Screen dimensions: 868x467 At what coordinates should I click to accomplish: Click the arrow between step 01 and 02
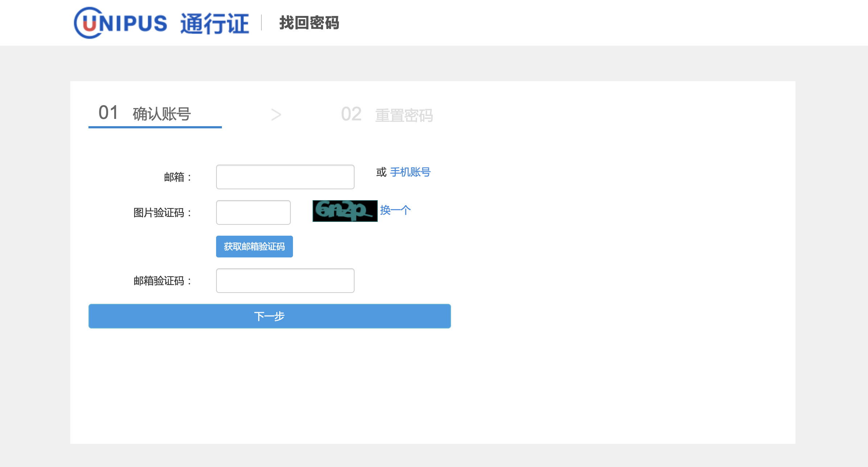(277, 114)
